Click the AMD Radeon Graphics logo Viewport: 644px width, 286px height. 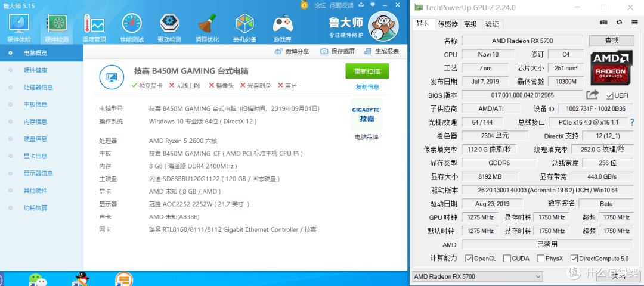coord(611,68)
